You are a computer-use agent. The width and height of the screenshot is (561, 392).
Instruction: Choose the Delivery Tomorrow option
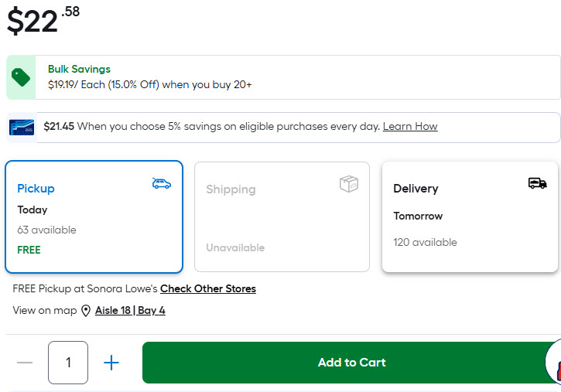[x=470, y=217]
